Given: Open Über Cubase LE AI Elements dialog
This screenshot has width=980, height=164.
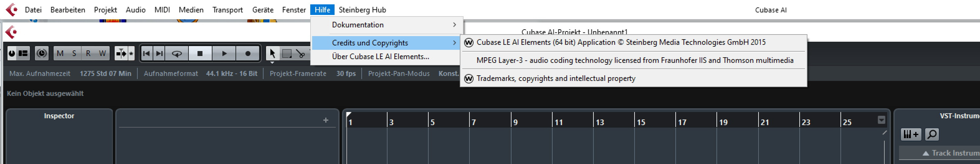Looking at the screenshot, I should pyautogui.click(x=387, y=57).
